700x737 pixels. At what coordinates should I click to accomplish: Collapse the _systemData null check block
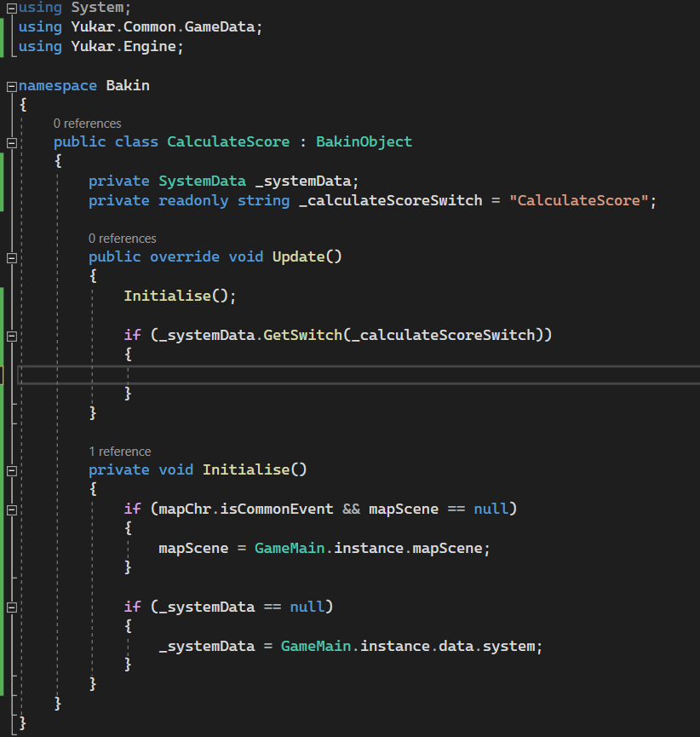coord(12,607)
